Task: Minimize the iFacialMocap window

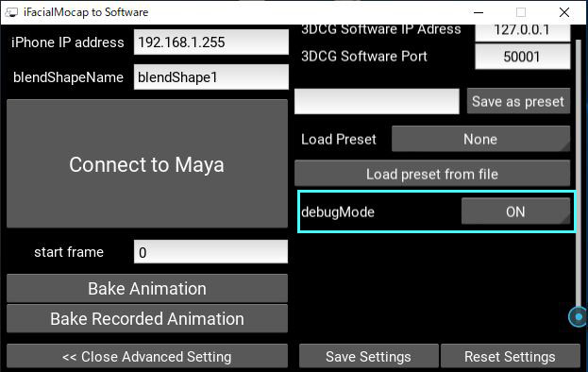Action: [479, 12]
